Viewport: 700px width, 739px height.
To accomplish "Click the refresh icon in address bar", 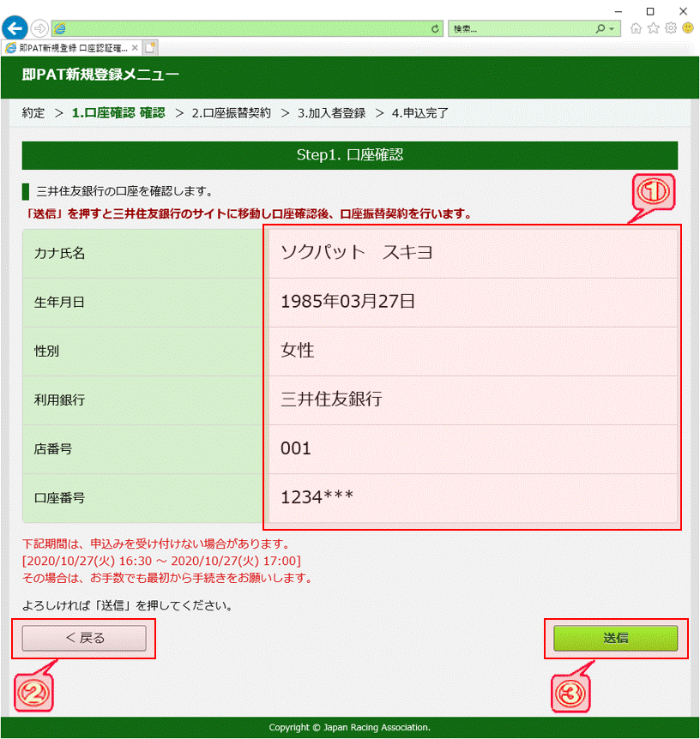I will 436,28.
